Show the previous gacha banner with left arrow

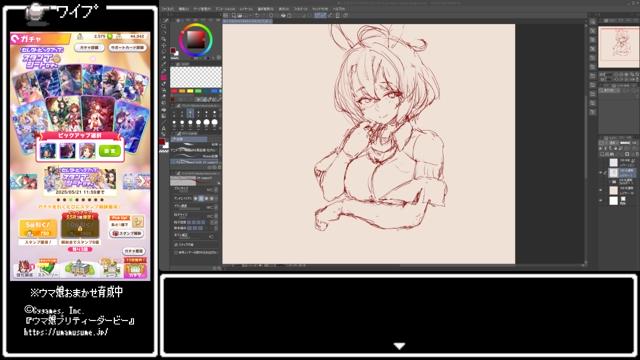(18, 181)
